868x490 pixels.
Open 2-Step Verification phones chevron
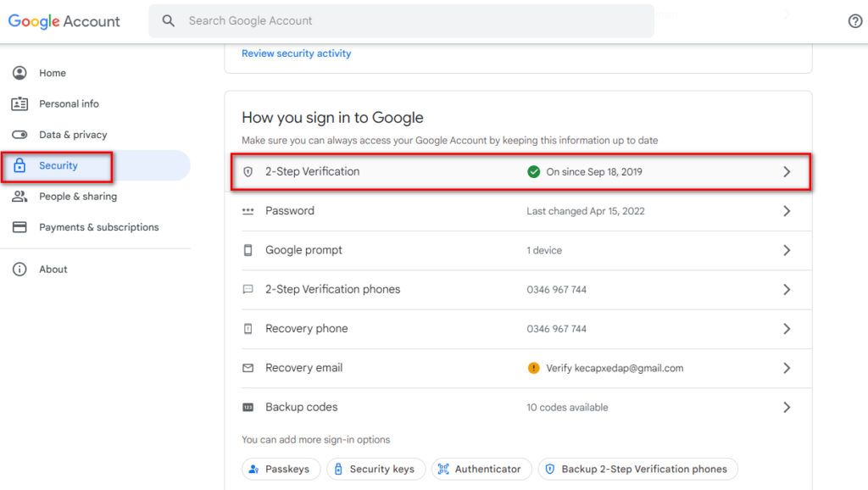pyautogui.click(x=787, y=290)
